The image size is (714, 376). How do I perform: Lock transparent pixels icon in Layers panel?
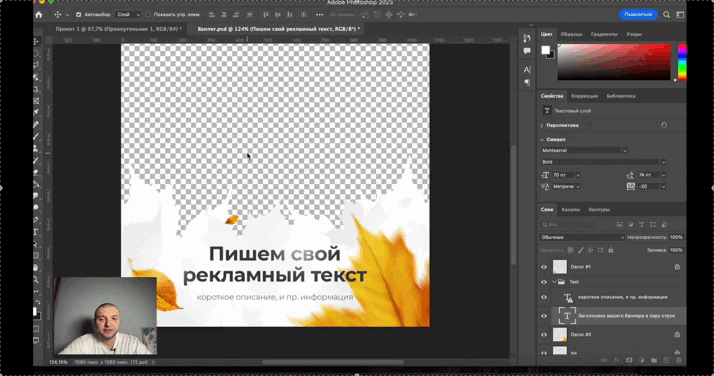coord(570,250)
